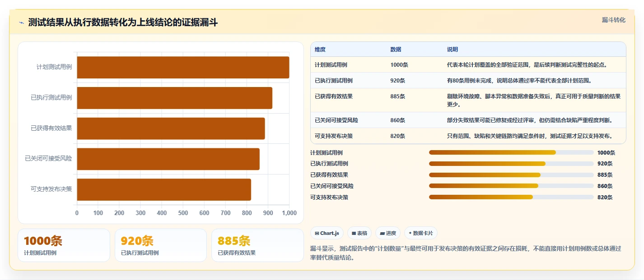This screenshot has width=644, height=280.
Task: Click the 820条 progress bar
Action: click(x=511, y=197)
